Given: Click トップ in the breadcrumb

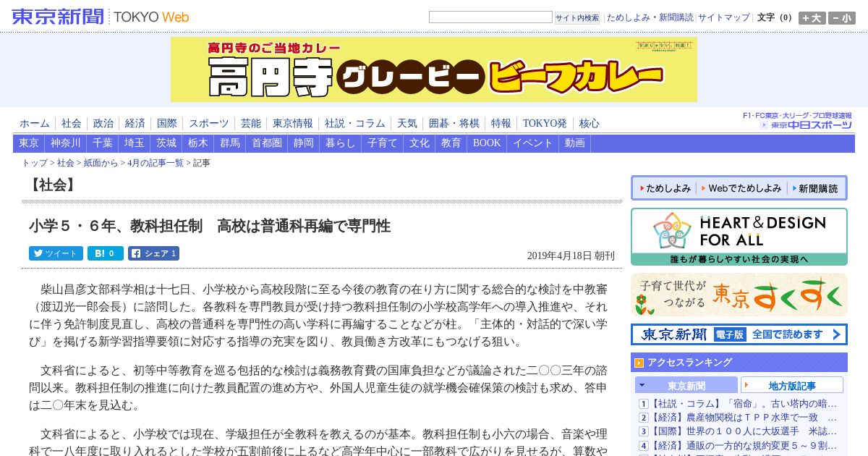Looking at the screenshot, I should coord(35,163).
